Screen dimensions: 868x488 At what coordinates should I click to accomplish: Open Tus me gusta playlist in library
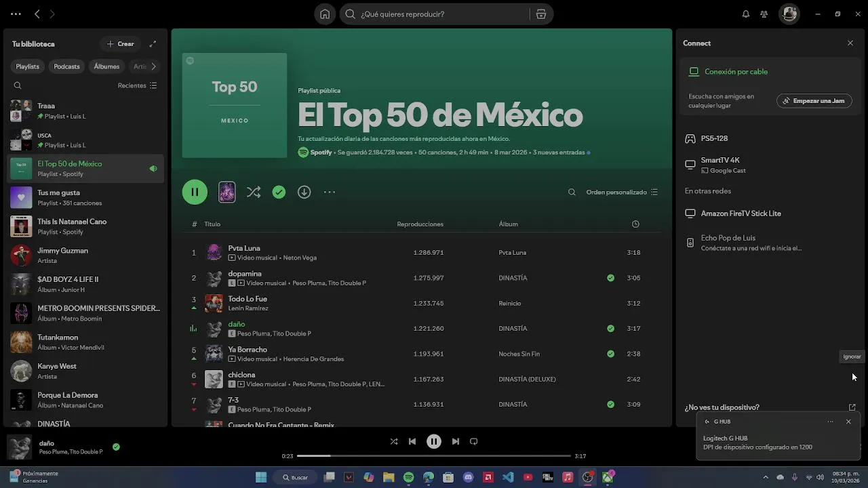(x=85, y=197)
